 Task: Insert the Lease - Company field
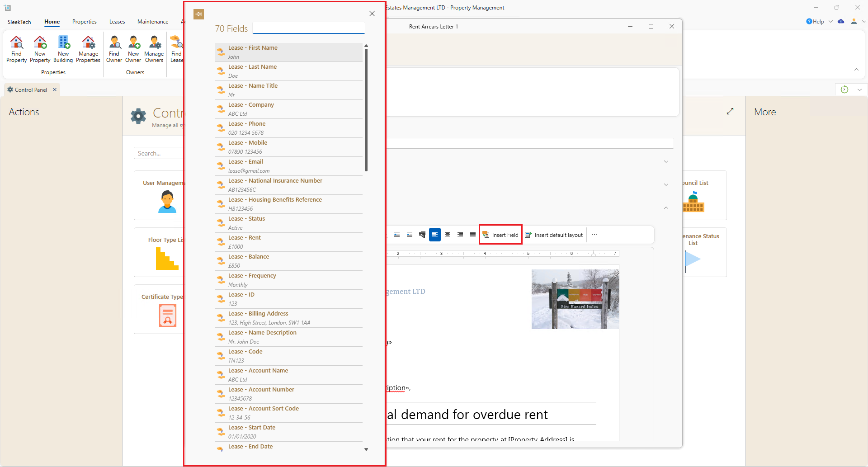(x=289, y=109)
